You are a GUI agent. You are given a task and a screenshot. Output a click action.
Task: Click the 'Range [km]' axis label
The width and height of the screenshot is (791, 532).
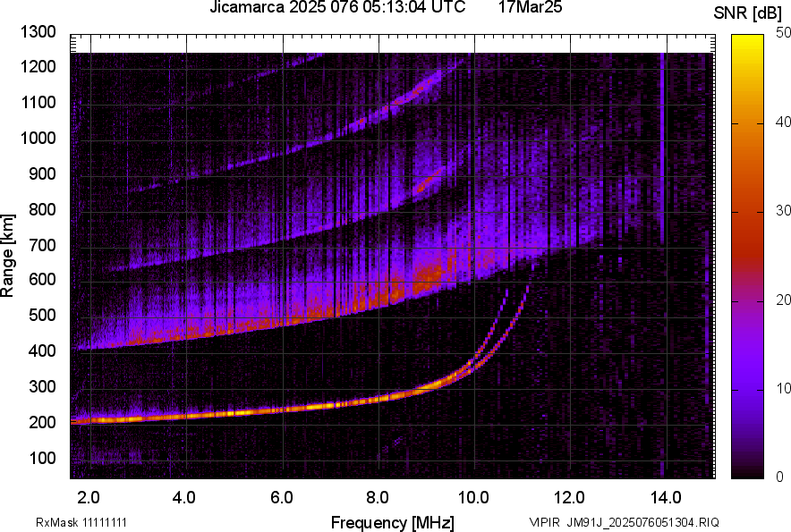pyautogui.click(x=8, y=256)
